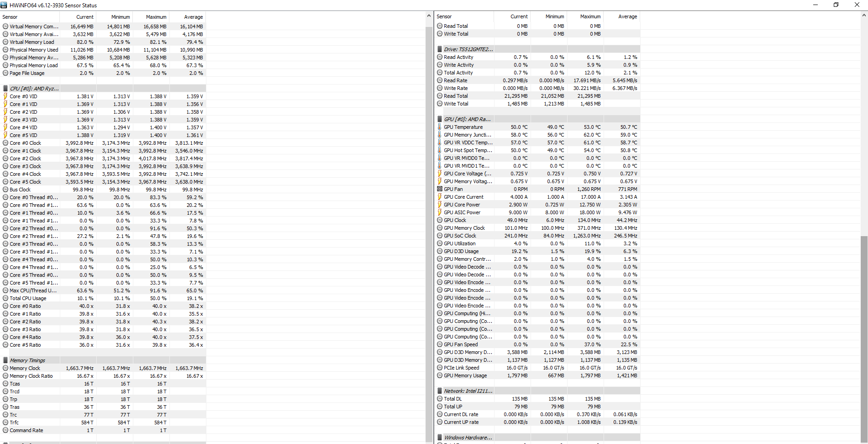Open the HWiNFO64 title bar app icon
Viewport: 868px width, 444px height.
tap(4, 5)
